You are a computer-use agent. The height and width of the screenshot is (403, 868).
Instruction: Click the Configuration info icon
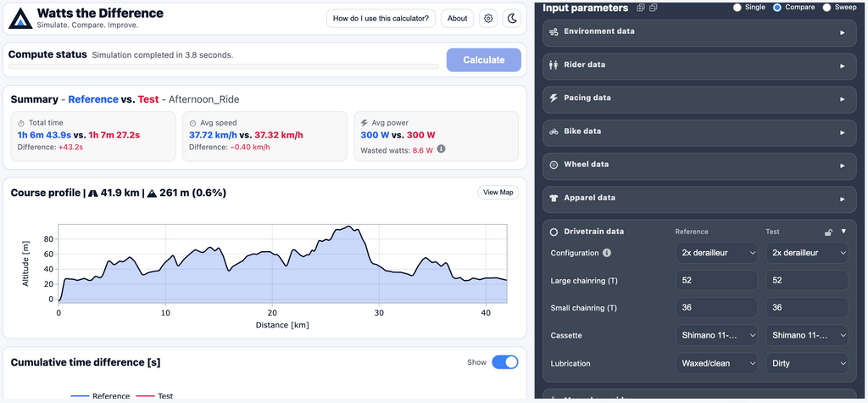point(607,253)
